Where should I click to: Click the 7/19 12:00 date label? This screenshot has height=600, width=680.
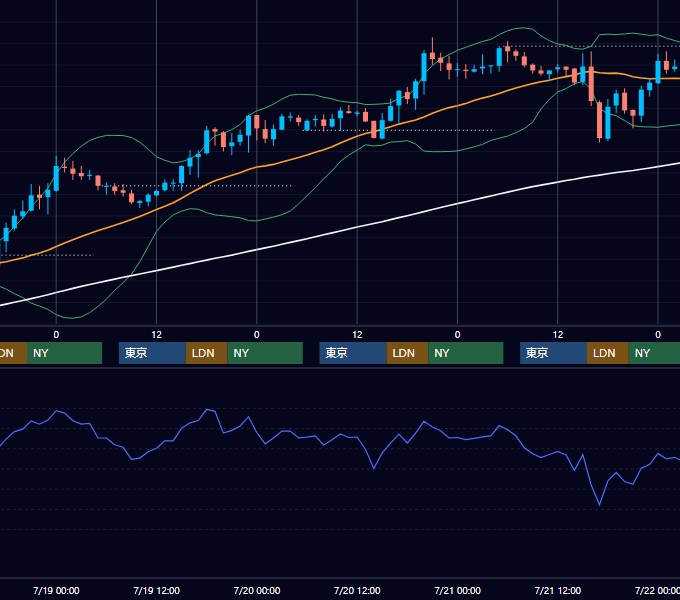pyautogui.click(x=157, y=590)
